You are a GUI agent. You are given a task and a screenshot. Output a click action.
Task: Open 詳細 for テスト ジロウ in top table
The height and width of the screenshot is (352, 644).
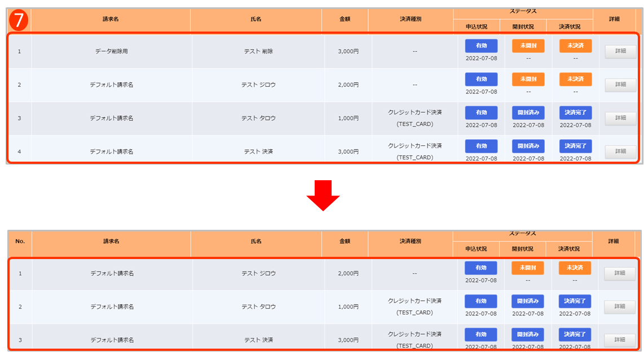pos(620,85)
